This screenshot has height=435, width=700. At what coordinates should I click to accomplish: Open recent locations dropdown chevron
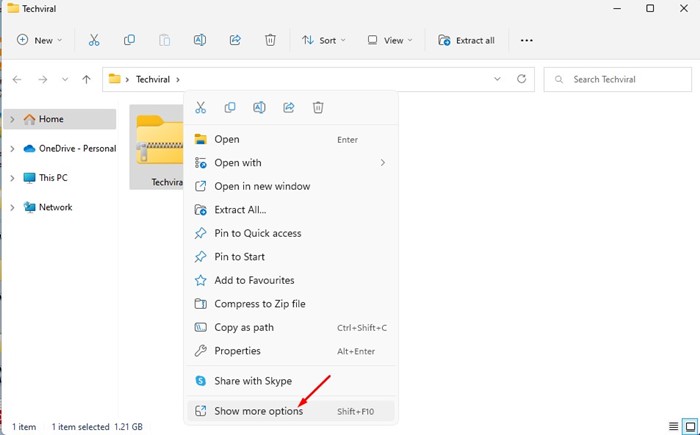[x=65, y=79]
